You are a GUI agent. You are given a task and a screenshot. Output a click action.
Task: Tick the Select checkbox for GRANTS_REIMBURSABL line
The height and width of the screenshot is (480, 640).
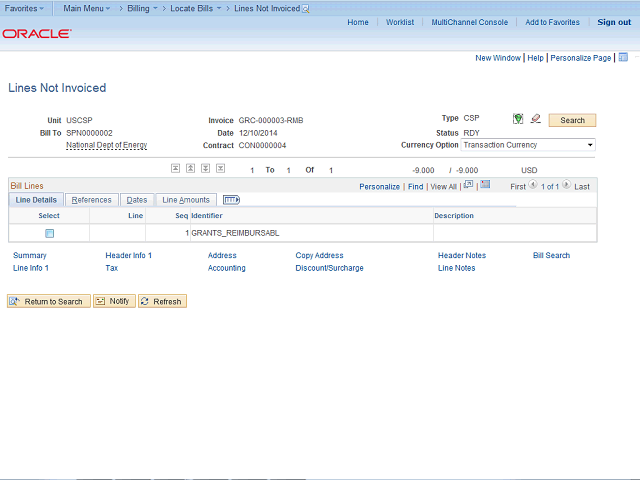click(x=49, y=233)
